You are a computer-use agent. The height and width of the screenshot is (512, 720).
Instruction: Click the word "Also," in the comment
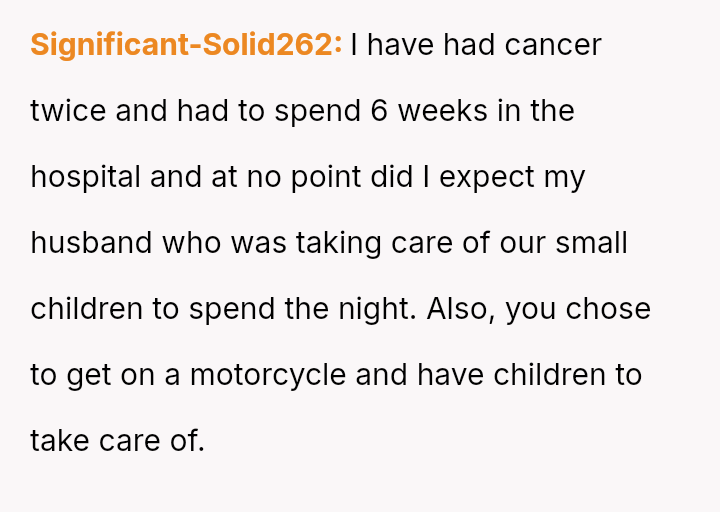click(x=461, y=309)
